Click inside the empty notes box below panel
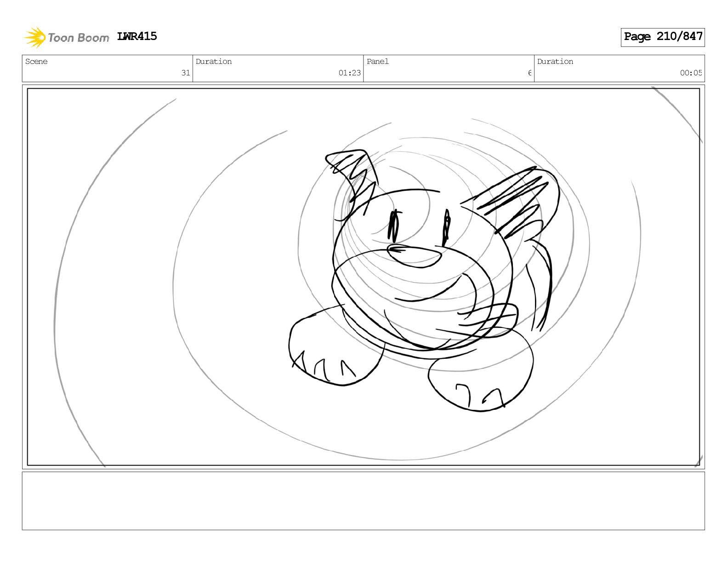Image resolution: width=728 pixels, height=563 pixels. coord(363,501)
